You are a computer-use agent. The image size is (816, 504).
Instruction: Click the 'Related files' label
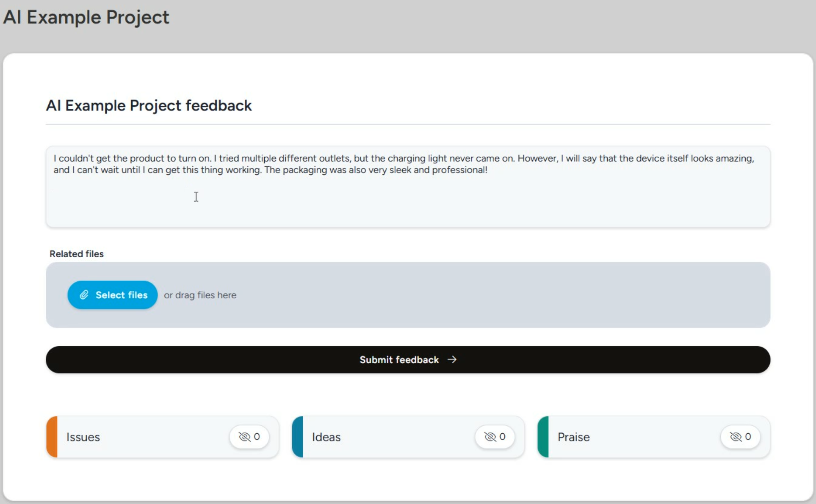click(x=77, y=254)
